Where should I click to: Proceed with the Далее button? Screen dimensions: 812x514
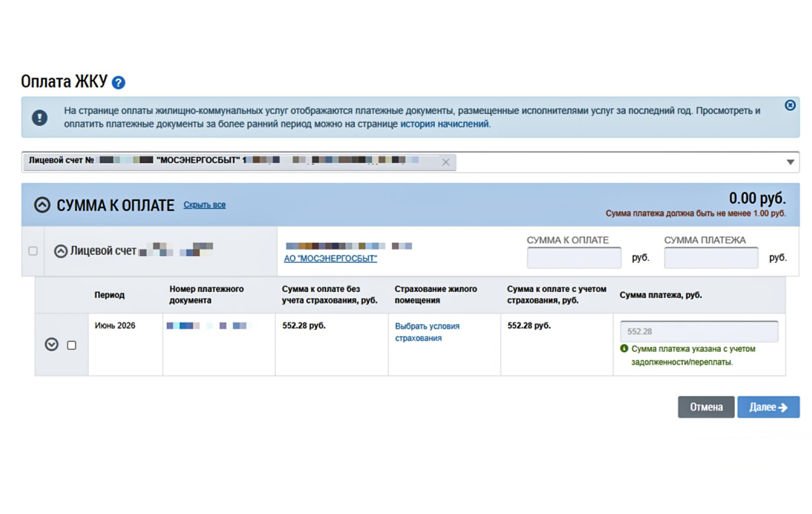tap(768, 407)
